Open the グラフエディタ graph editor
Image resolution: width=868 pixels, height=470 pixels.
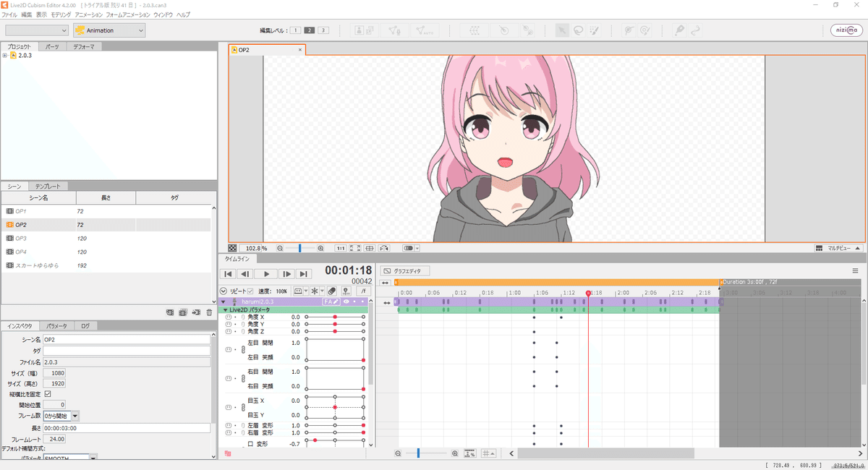point(406,271)
